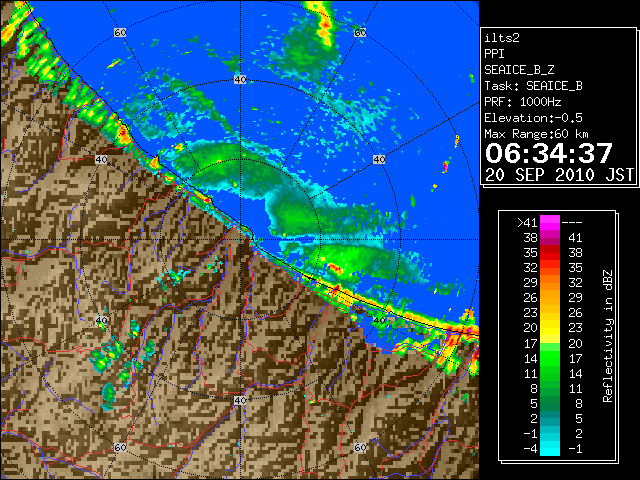The width and height of the screenshot is (640, 480).
Task: Click the yellow 20–23 dBZ legend swatch
Action: click(x=550, y=328)
